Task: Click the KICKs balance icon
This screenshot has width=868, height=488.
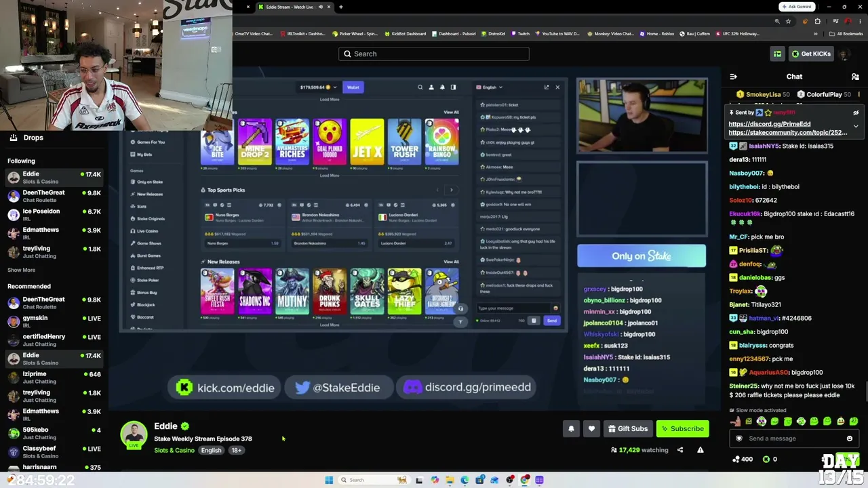Action: click(x=766, y=460)
